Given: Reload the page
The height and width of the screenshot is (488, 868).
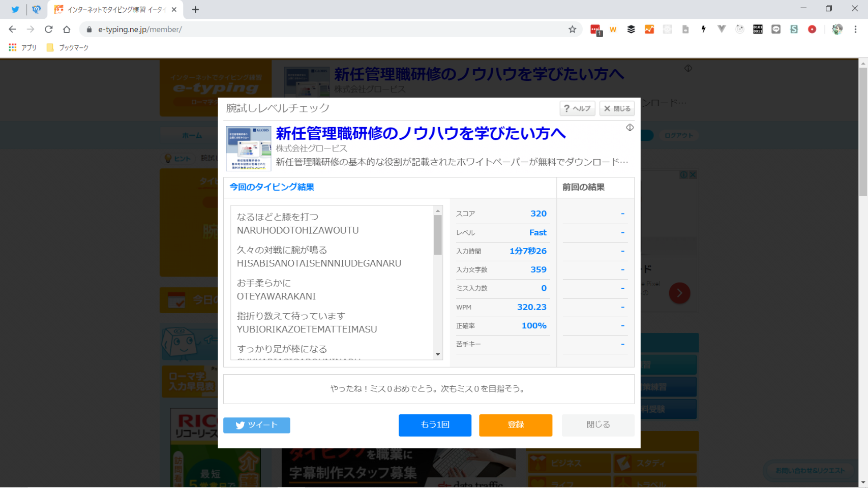Looking at the screenshot, I should pos(49,29).
